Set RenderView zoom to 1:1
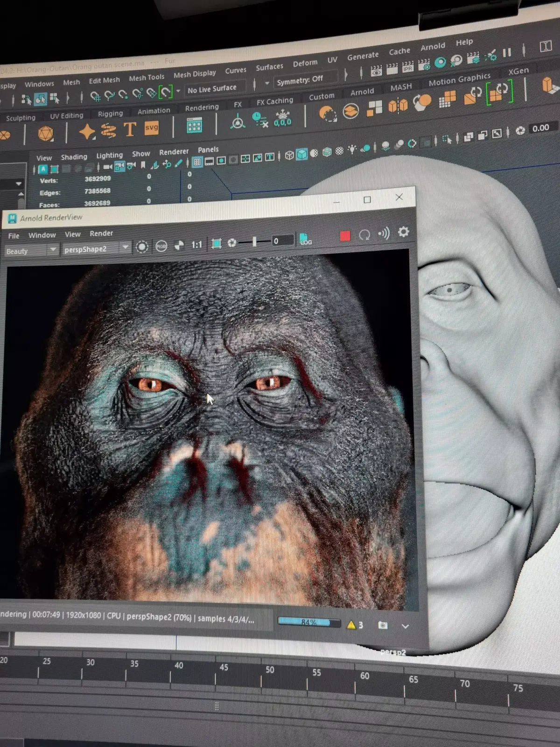The width and height of the screenshot is (560, 747). [x=197, y=245]
